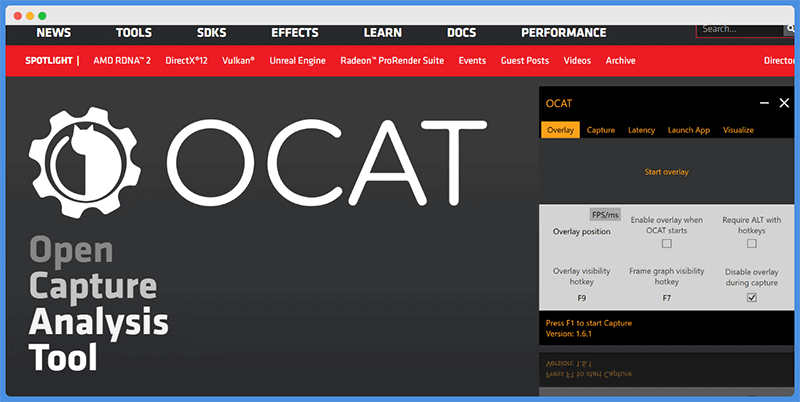800x402 pixels.
Task: Open the TOOLS menu
Action: tap(134, 33)
